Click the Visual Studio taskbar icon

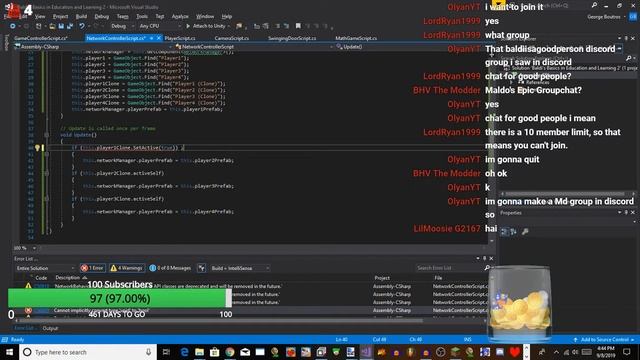(366, 352)
